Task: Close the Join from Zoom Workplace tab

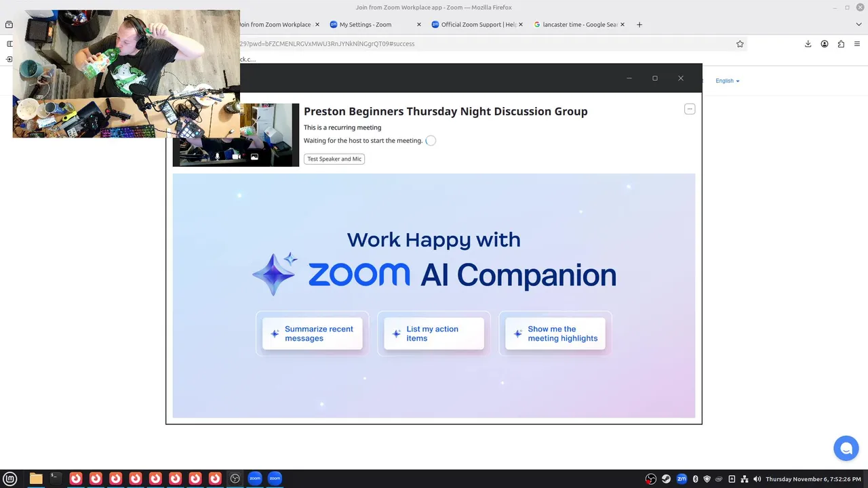Action: (317, 24)
